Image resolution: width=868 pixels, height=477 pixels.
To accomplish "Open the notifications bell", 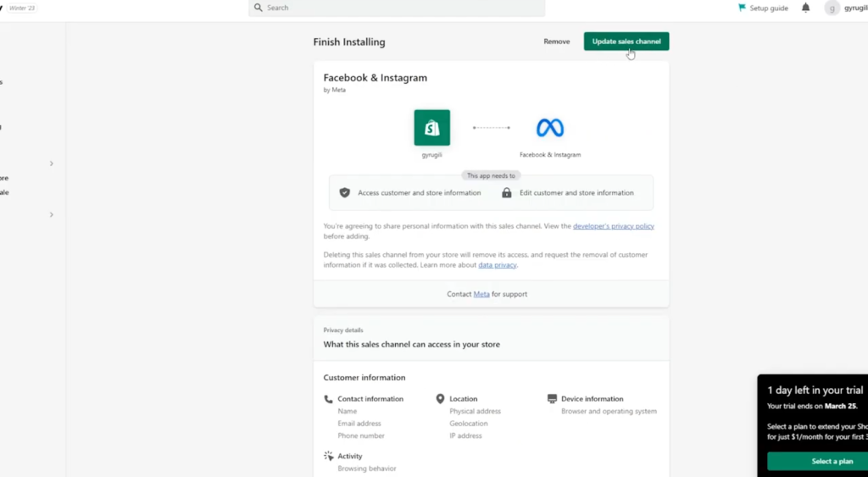I will pyautogui.click(x=805, y=8).
